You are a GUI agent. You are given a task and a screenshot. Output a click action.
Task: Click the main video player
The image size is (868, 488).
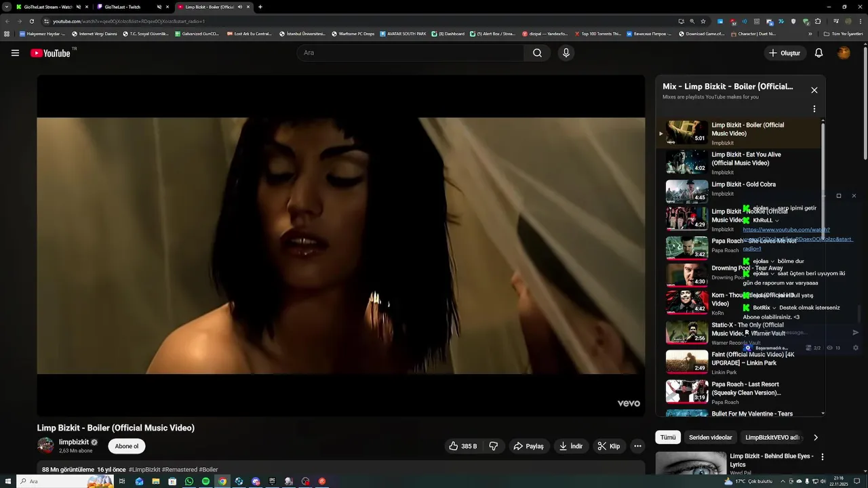pyautogui.click(x=341, y=245)
